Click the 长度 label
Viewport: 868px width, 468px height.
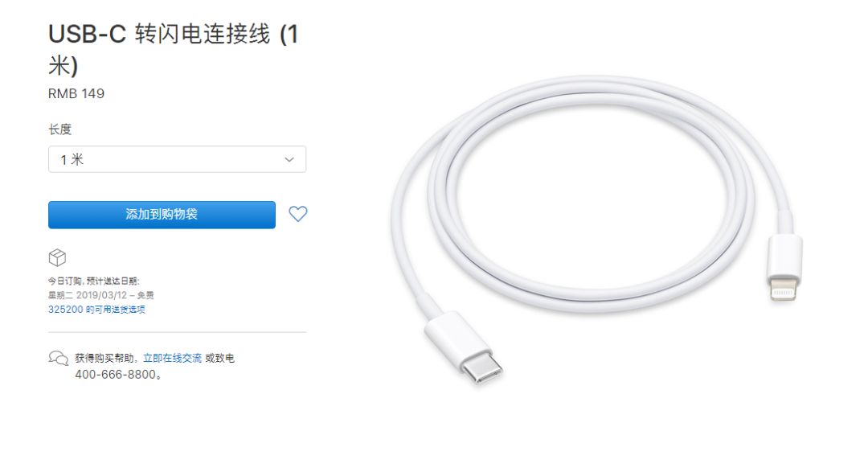point(59,129)
